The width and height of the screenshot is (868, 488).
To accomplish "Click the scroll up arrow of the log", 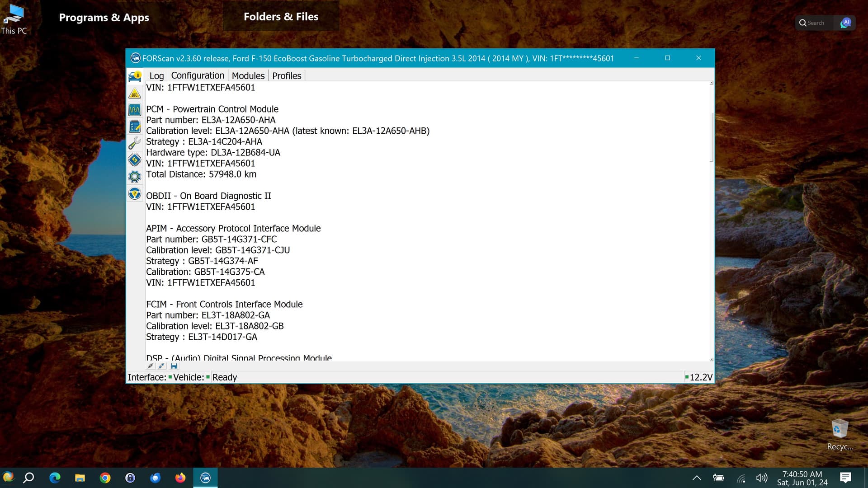I will (x=712, y=83).
